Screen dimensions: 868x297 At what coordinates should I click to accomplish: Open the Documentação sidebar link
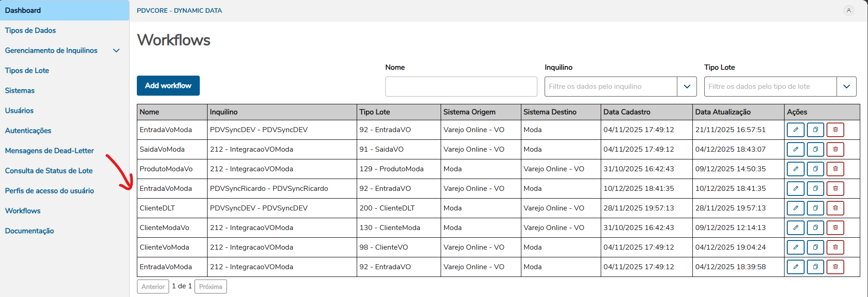coord(30,231)
